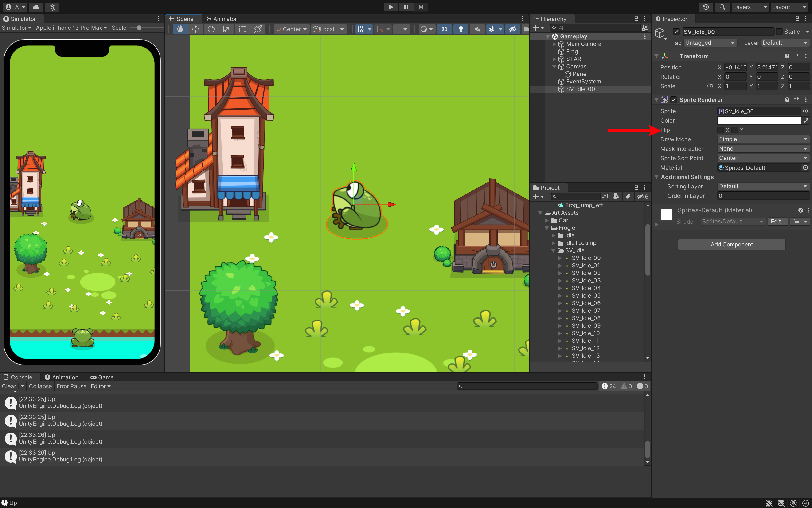This screenshot has height=508, width=812.
Task: Open the Layout dropdown
Action: click(789, 7)
